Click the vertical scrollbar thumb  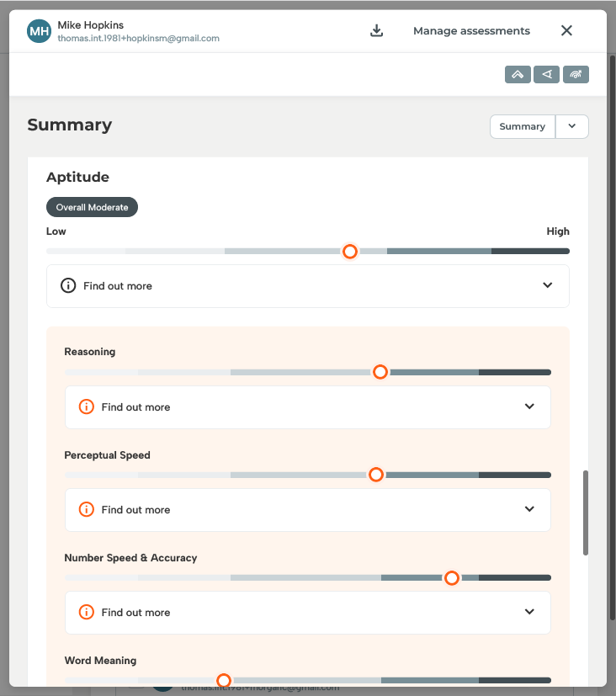click(586, 513)
